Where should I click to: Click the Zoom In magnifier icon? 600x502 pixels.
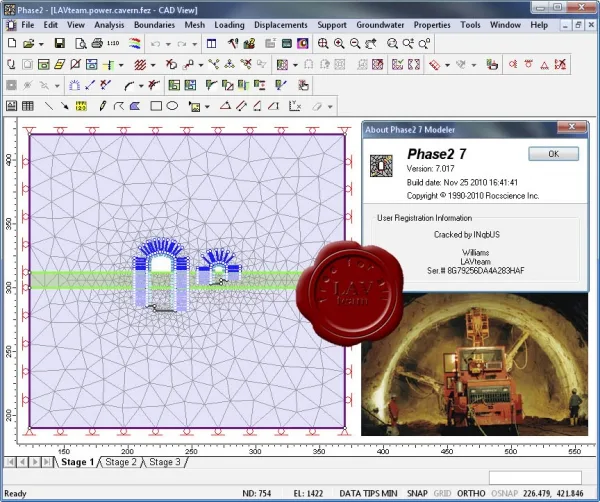pyautogui.click(x=339, y=44)
